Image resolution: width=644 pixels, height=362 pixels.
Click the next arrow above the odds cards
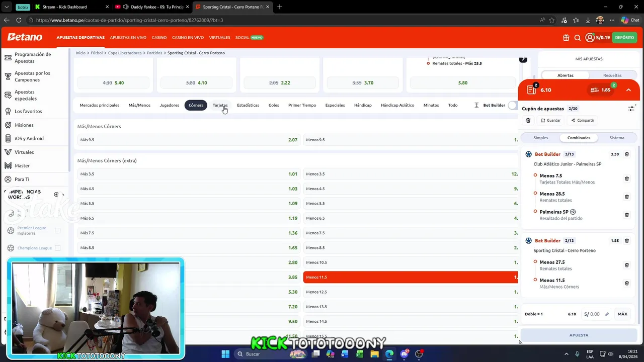click(x=523, y=59)
